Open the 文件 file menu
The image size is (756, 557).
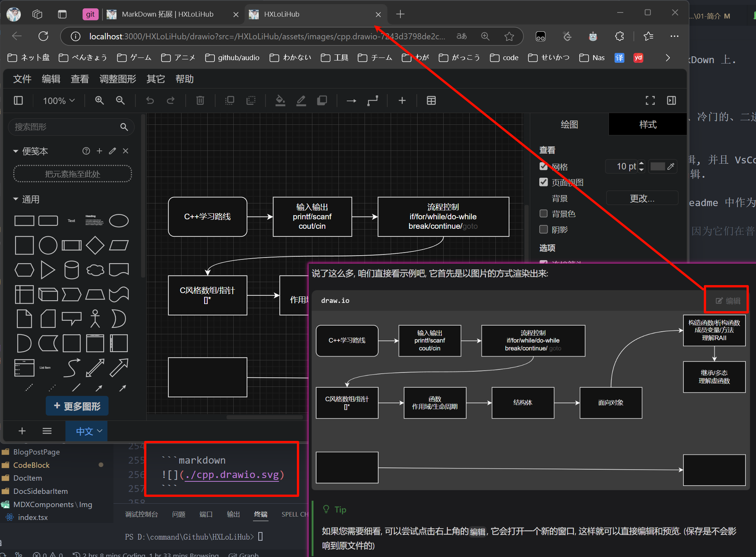(22, 79)
